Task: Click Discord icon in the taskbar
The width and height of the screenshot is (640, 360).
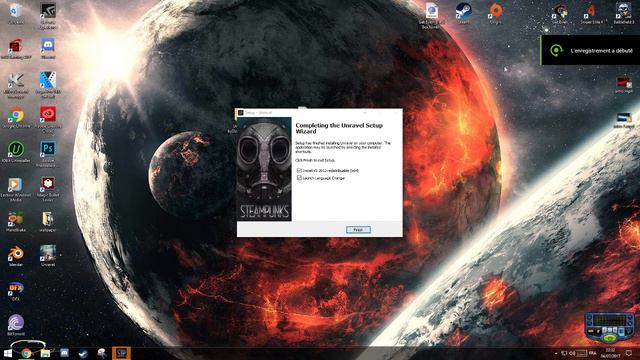Action: click(x=64, y=353)
